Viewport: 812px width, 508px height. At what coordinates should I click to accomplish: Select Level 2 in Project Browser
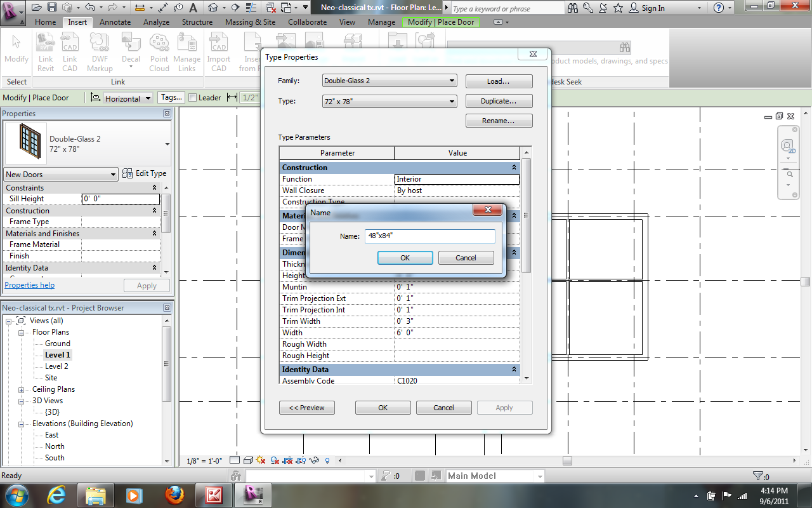[56, 366]
